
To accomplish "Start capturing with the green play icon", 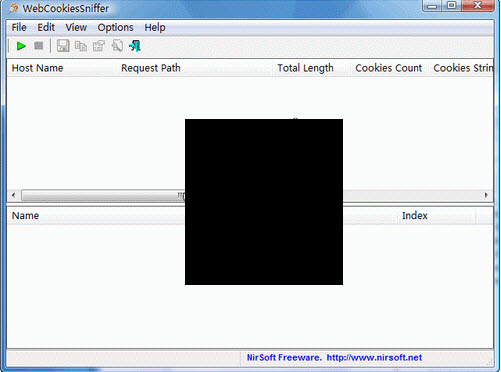I will pyautogui.click(x=21, y=46).
